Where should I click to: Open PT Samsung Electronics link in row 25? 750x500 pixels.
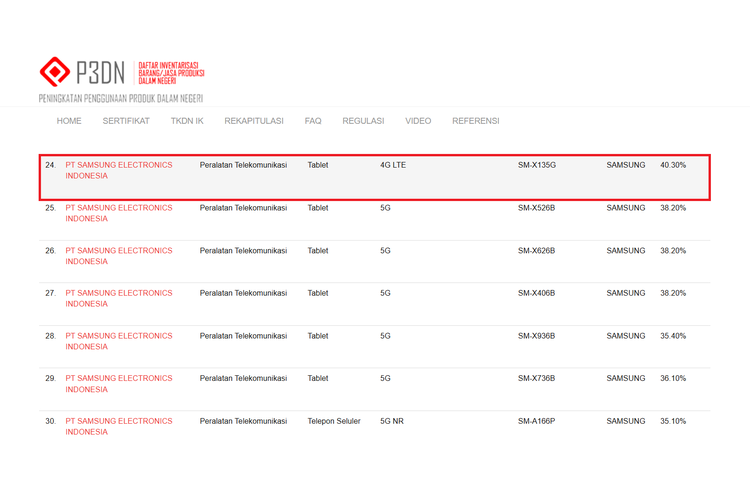(119, 213)
